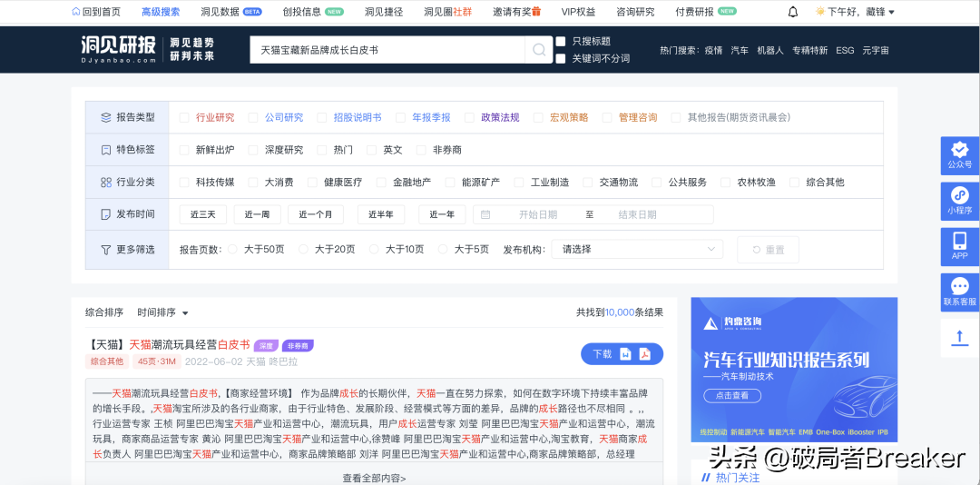Click the 开始日期 date field
Viewport: 980px width, 485px height.
click(x=537, y=214)
